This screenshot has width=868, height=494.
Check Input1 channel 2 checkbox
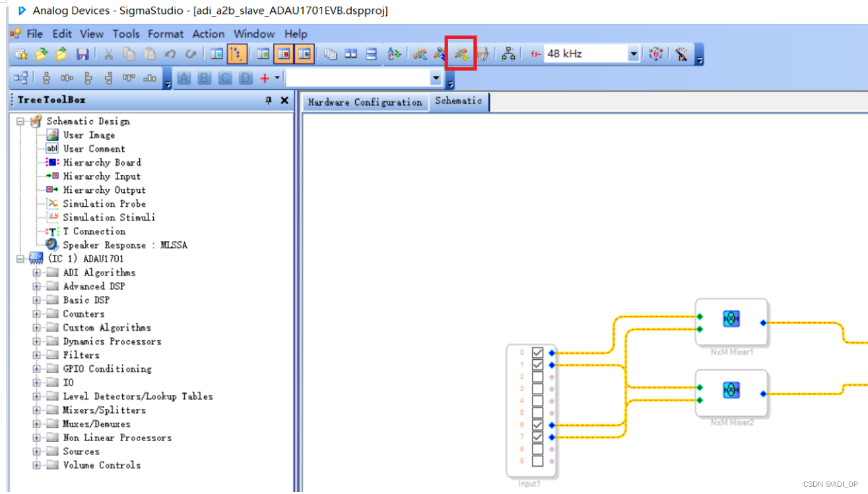537,376
